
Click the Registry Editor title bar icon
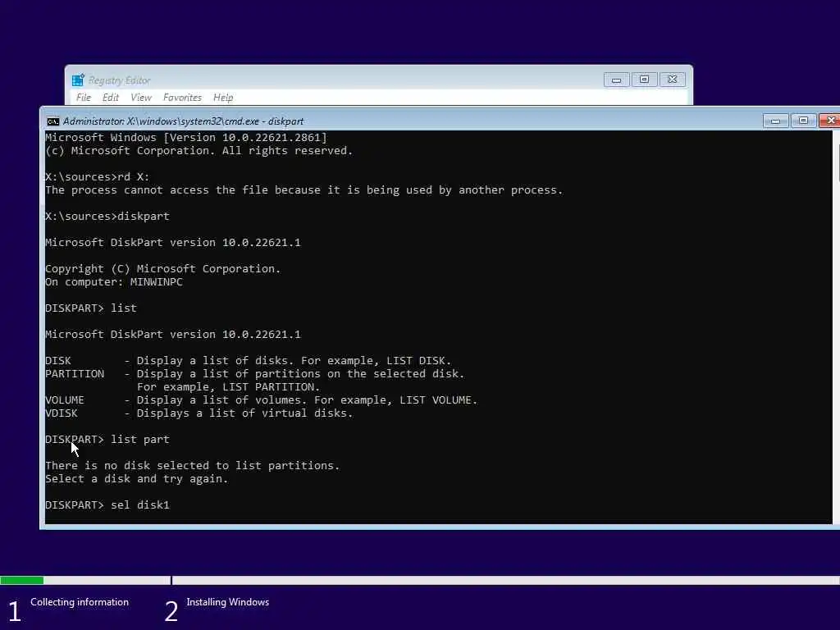click(78, 80)
